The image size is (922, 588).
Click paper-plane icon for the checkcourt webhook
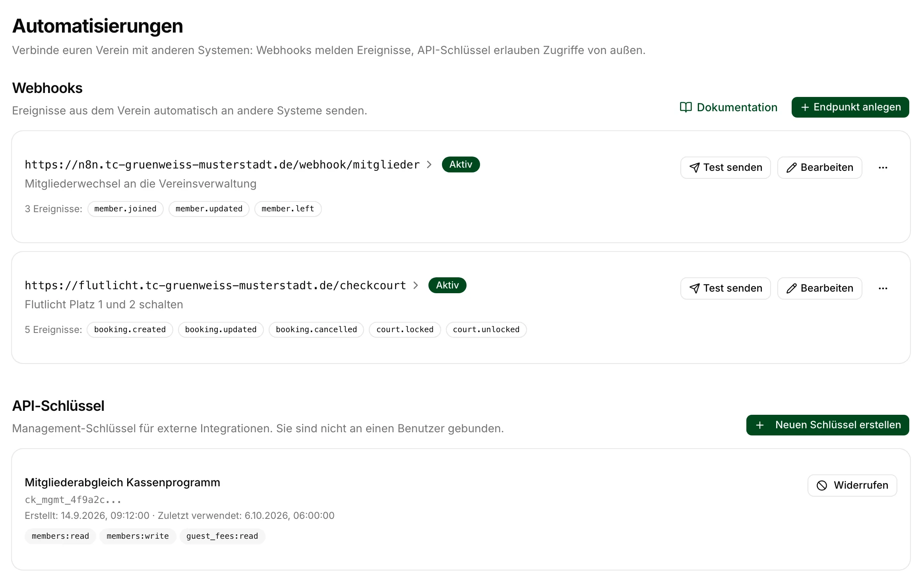tap(694, 288)
